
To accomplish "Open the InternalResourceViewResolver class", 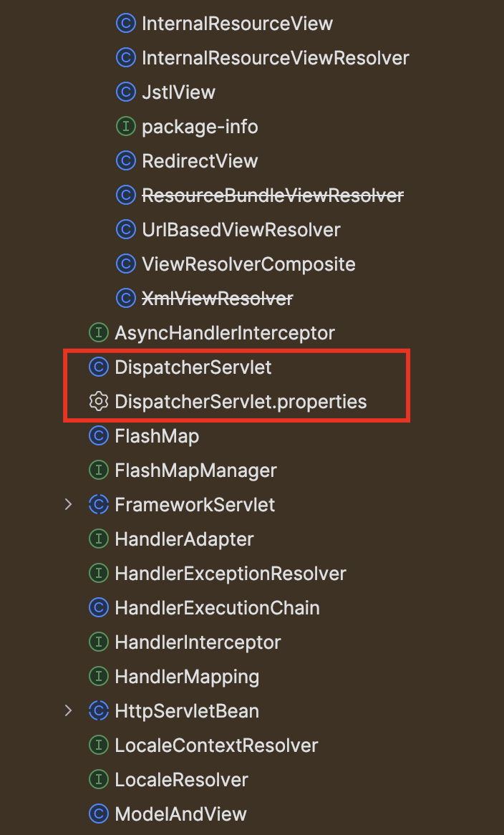I will point(275,58).
